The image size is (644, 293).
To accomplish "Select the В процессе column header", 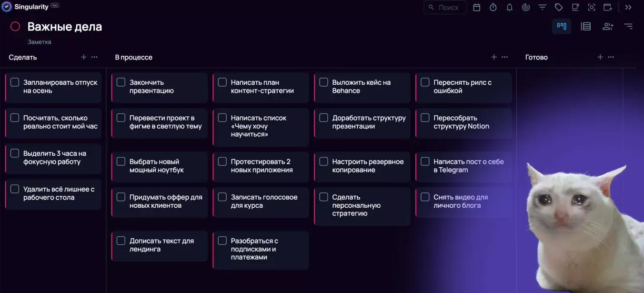I will click(x=134, y=57).
